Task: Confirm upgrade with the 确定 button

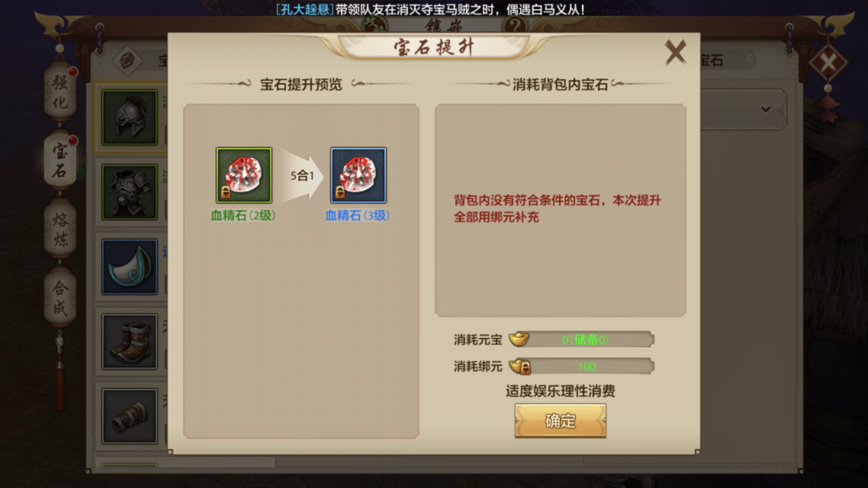Action: point(560,421)
